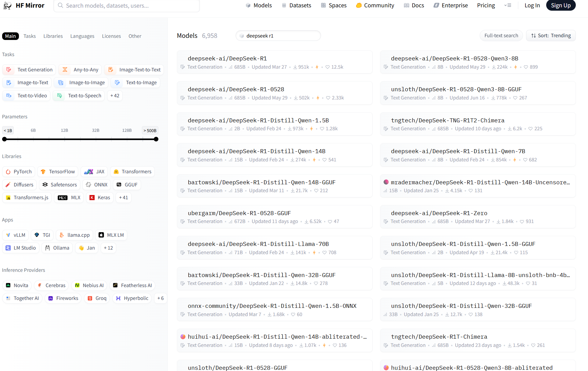
Task: Click the Sign Up button
Action: (x=561, y=5)
